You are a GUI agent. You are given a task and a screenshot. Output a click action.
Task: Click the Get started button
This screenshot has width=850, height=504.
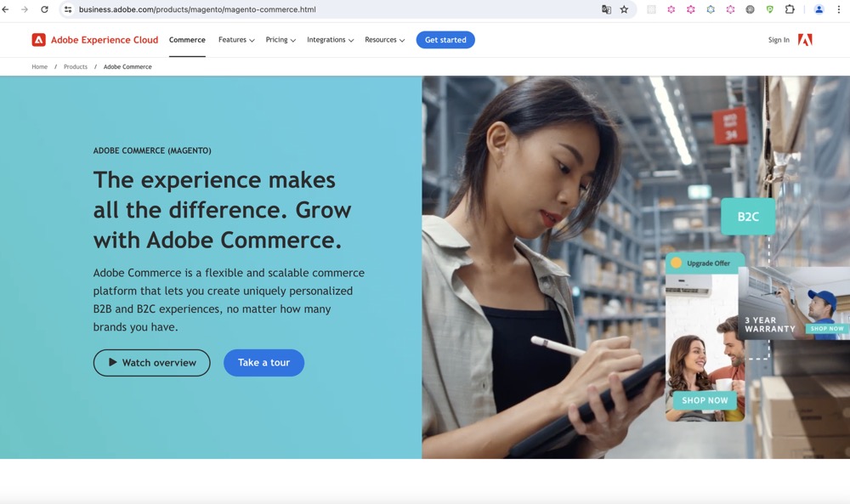(x=445, y=40)
